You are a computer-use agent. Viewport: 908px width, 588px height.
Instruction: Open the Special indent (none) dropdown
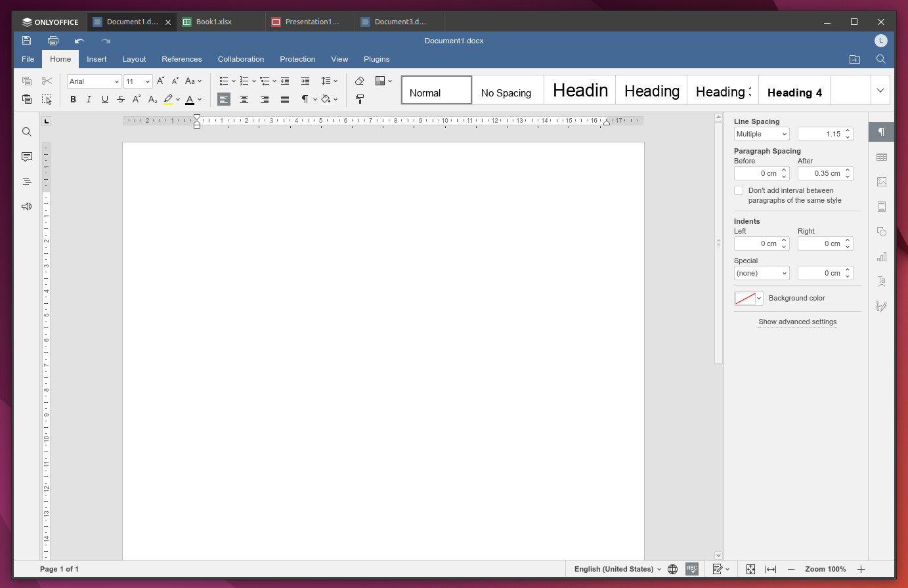(x=762, y=273)
